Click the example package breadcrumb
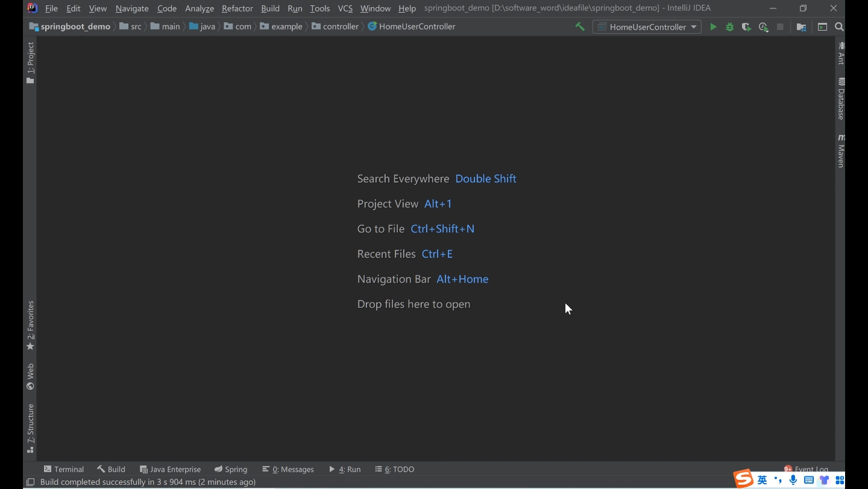Image resolution: width=868 pixels, height=489 pixels. (x=281, y=26)
